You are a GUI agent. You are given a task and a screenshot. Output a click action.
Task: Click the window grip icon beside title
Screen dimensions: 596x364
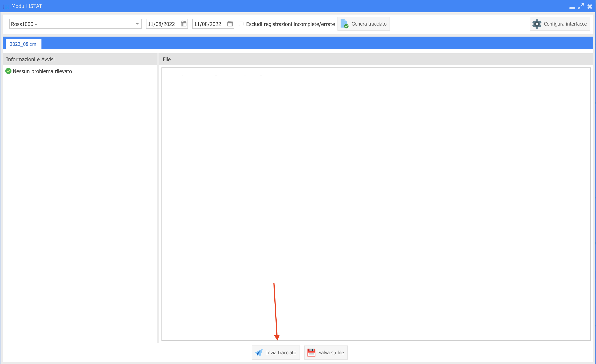(x=4, y=6)
